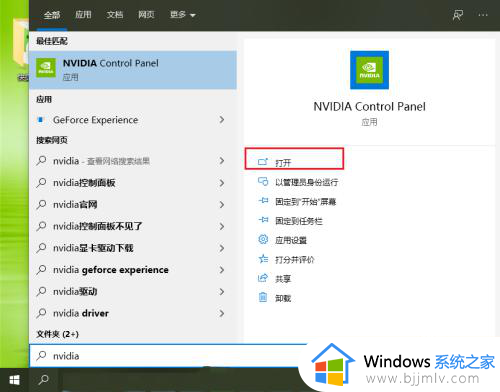This screenshot has width=500, height=392.
Task: Expand the nvidia driver suggestion arrow
Action: point(222,313)
